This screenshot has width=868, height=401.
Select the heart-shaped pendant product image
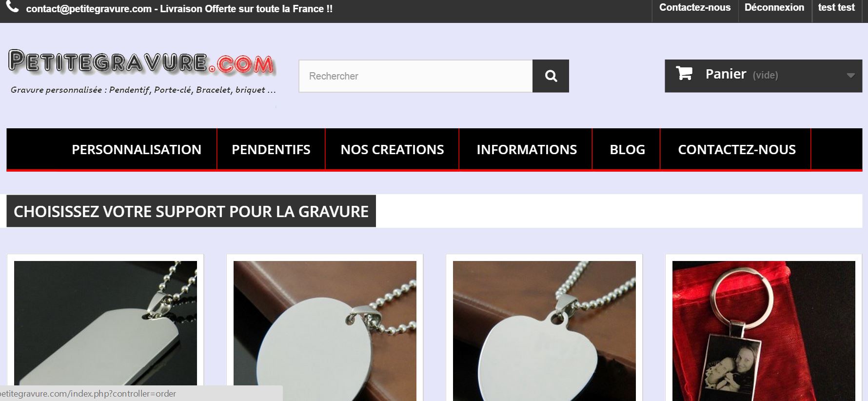544,330
